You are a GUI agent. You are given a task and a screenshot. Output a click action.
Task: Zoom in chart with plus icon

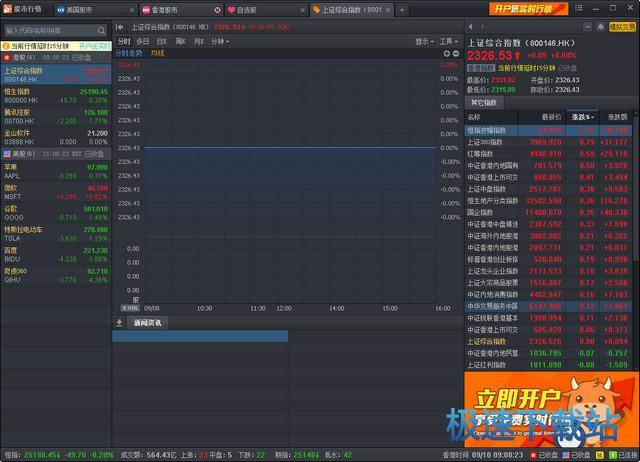(x=447, y=53)
